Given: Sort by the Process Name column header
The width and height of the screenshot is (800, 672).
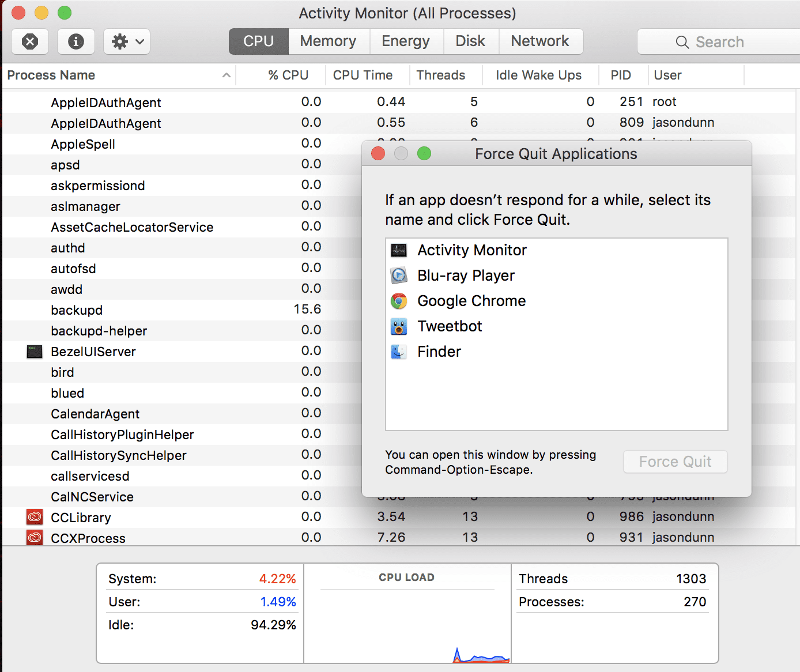Looking at the screenshot, I should 119,75.
